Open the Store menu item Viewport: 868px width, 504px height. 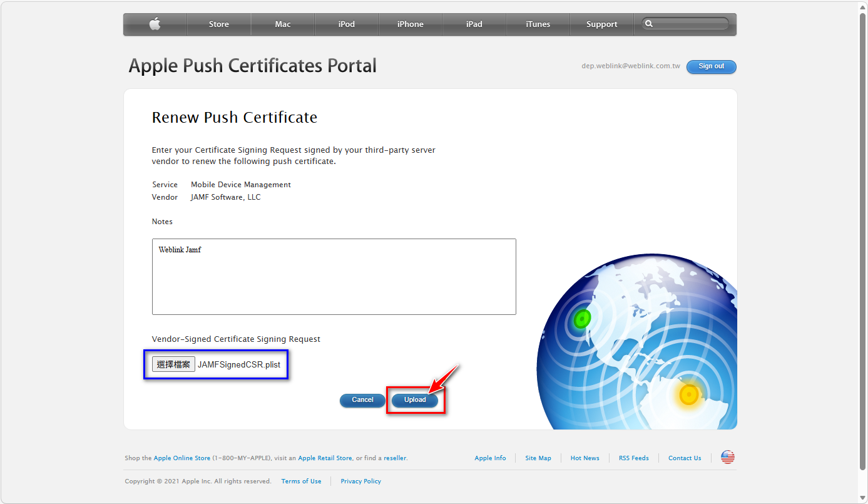[x=218, y=24]
